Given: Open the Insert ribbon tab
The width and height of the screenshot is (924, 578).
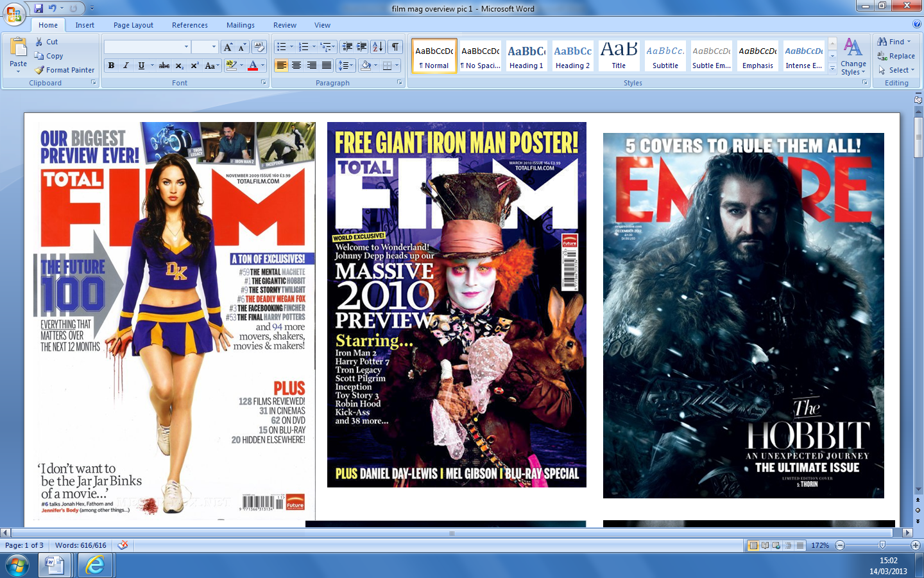Looking at the screenshot, I should point(85,25).
